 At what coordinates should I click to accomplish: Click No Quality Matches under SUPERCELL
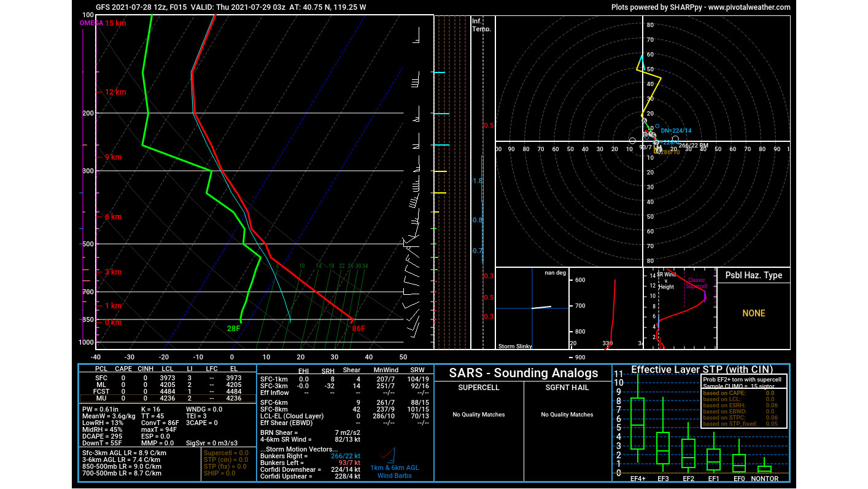[479, 415]
